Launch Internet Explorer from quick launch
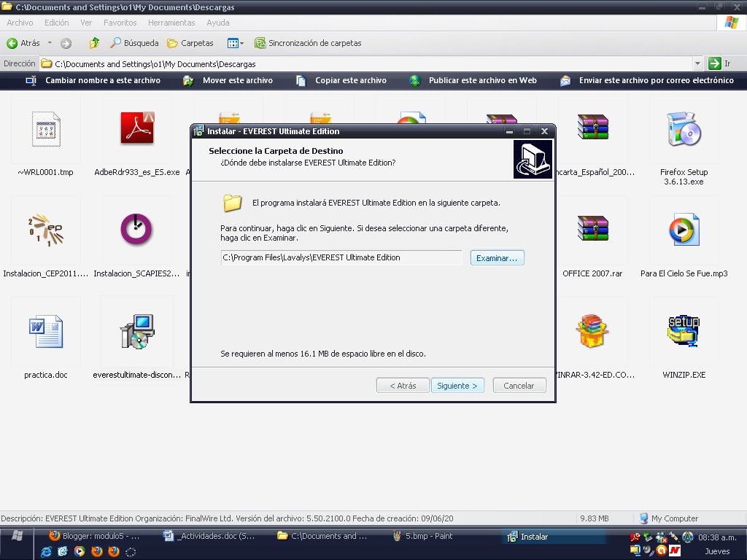747x560 pixels. click(x=46, y=551)
